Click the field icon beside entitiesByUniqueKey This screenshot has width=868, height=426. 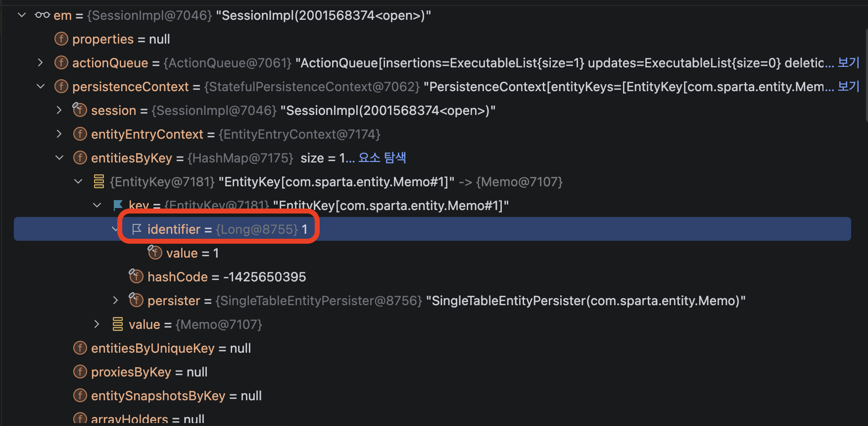(80, 348)
